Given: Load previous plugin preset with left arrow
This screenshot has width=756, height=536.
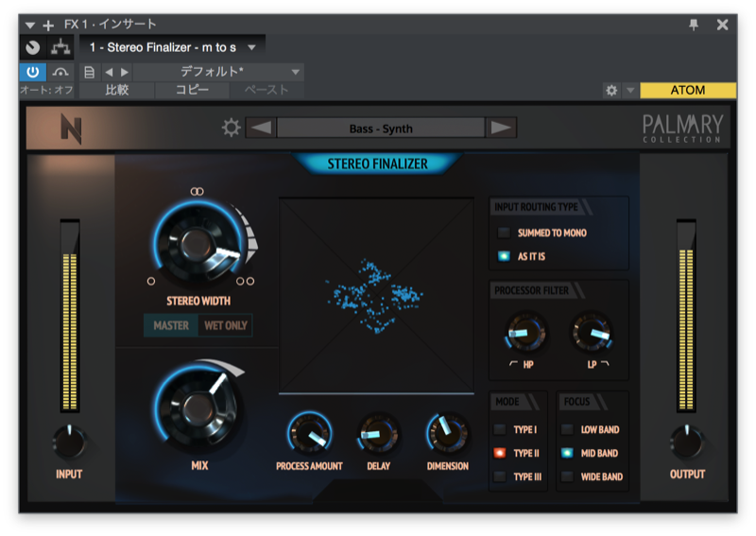Looking at the screenshot, I should (262, 128).
